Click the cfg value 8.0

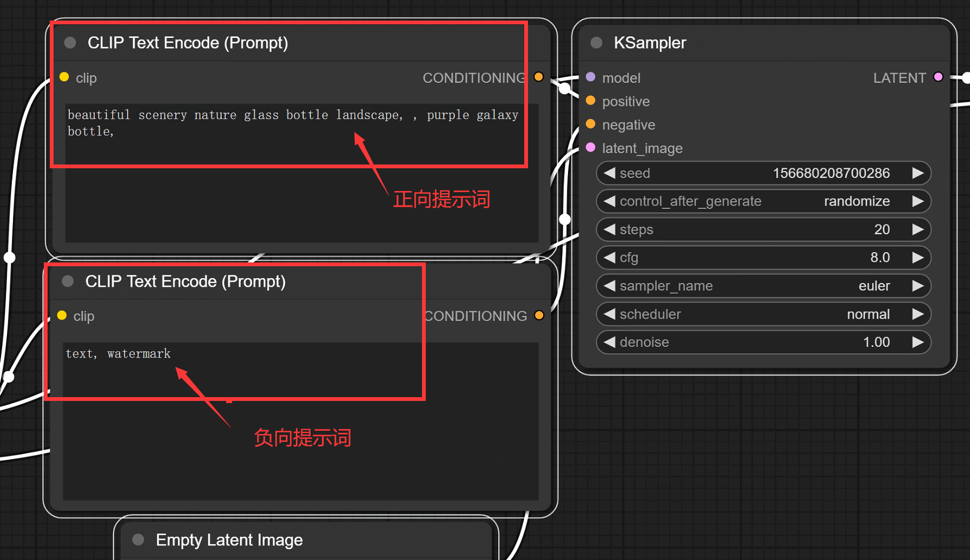point(880,258)
